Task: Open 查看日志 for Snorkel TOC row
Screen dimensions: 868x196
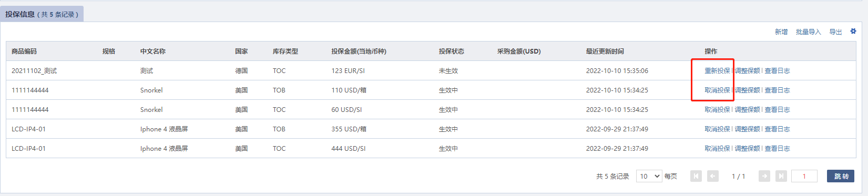Action: 777,109
